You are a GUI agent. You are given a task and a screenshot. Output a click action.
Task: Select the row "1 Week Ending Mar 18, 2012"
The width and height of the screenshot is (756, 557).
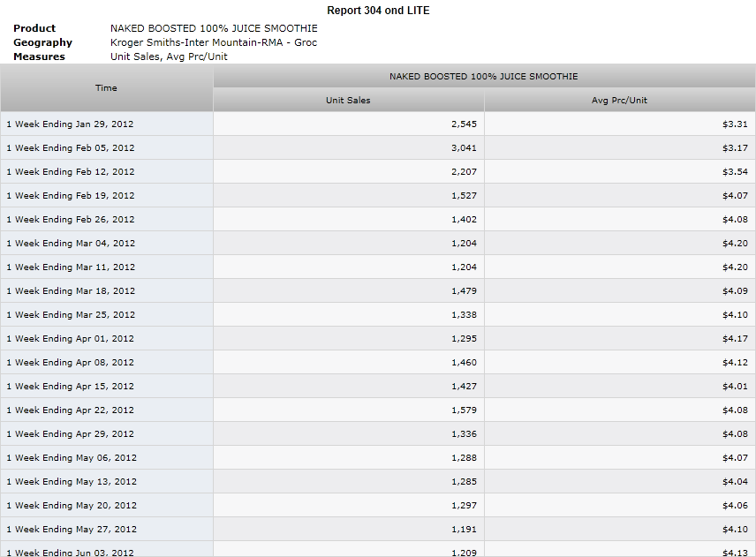(378, 291)
